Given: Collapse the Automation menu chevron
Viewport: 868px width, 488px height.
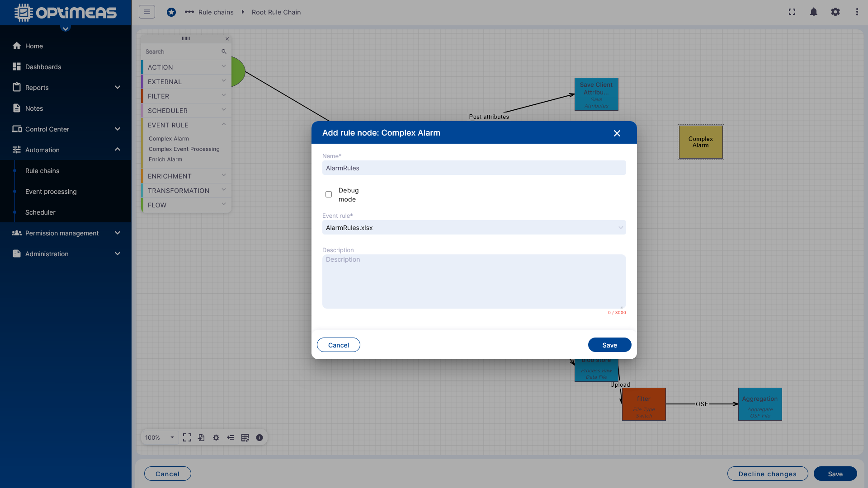Looking at the screenshot, I should coord(118,150).
